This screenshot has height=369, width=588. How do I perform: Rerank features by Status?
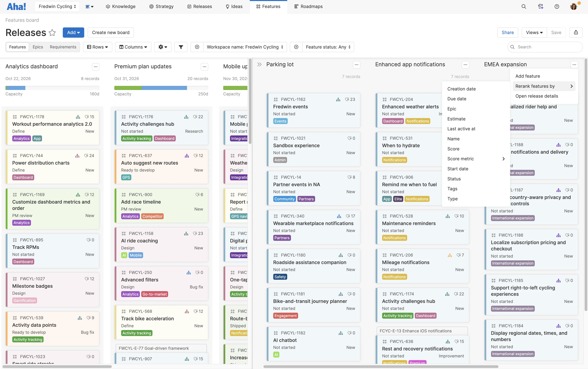click(x=476, y=179)
